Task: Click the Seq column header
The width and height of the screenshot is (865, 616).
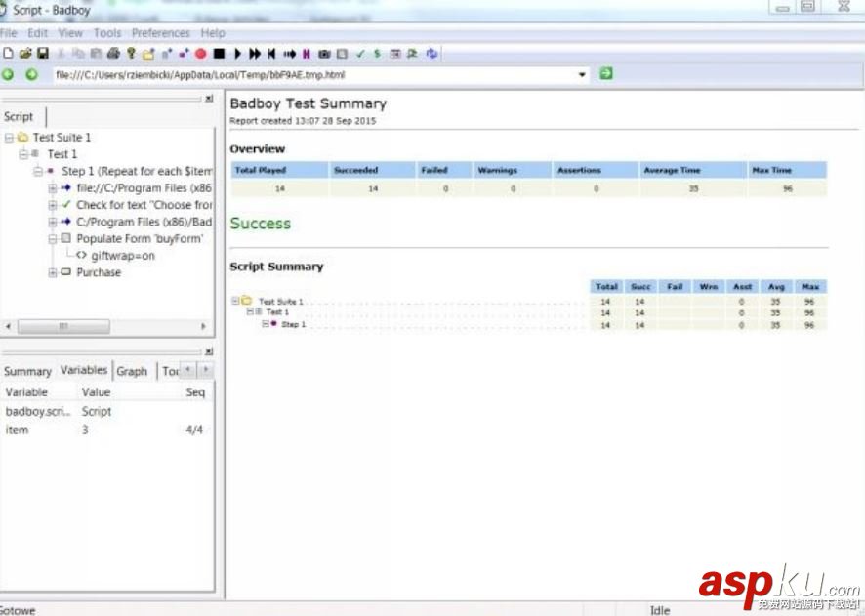Action: click(x=195, y=392)
